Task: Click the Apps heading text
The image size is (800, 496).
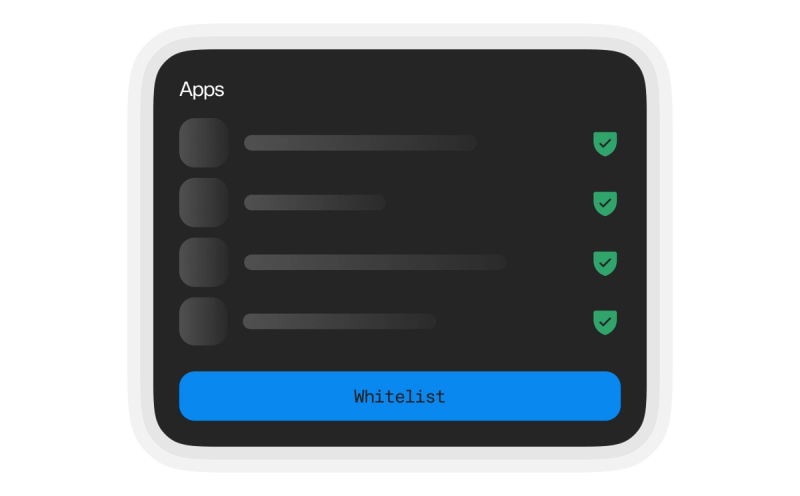Action: (202, 90)
